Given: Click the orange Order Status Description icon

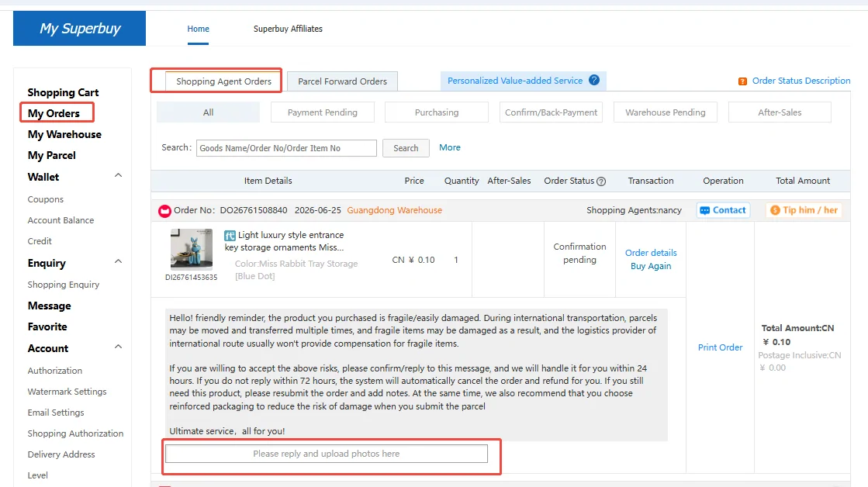Looking at the screenshot, I should pyautogui.click(x=742, y=81).
